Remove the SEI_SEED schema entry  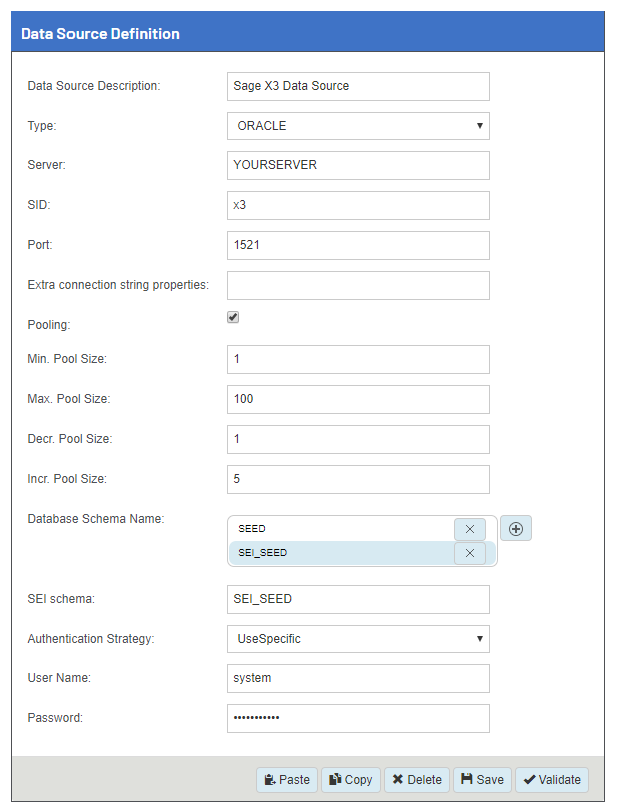[x=470, y=554]
